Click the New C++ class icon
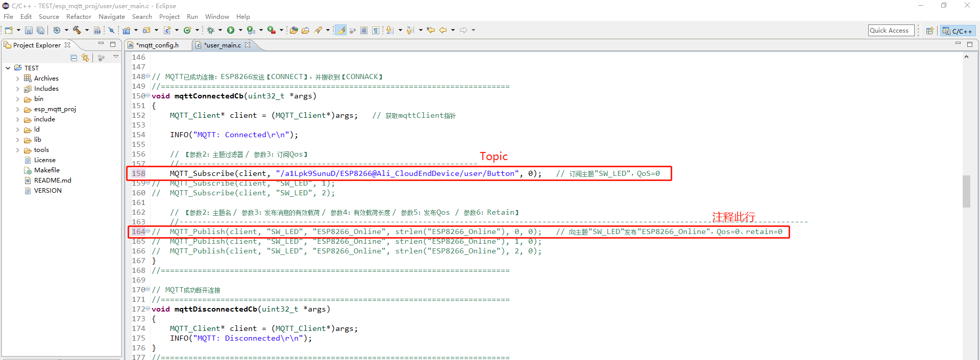Screen dimensions: 980x360 pos(187,30)
